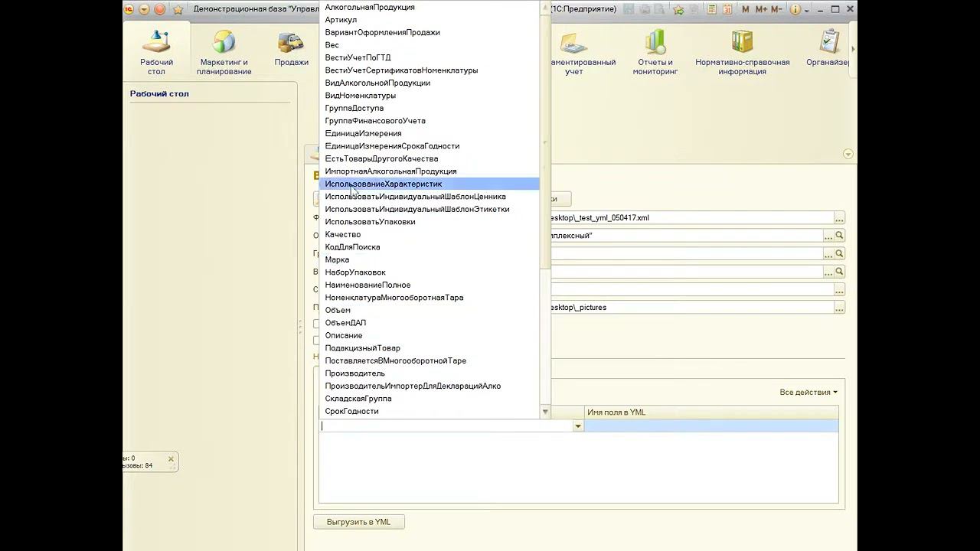Pick Вес from the dropdown list
Viewport: 980px width, 551px height.
[429, 45]
